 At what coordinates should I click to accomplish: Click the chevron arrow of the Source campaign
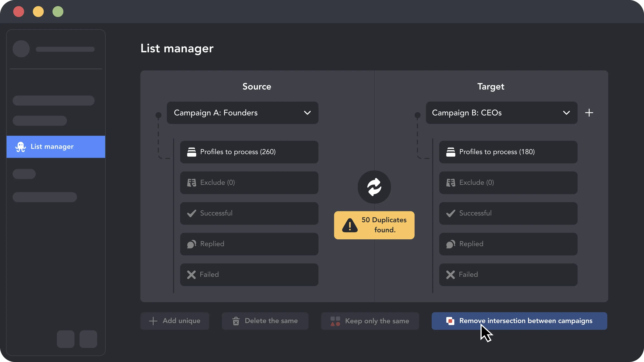pyautogui.click(x=307, y=113)
